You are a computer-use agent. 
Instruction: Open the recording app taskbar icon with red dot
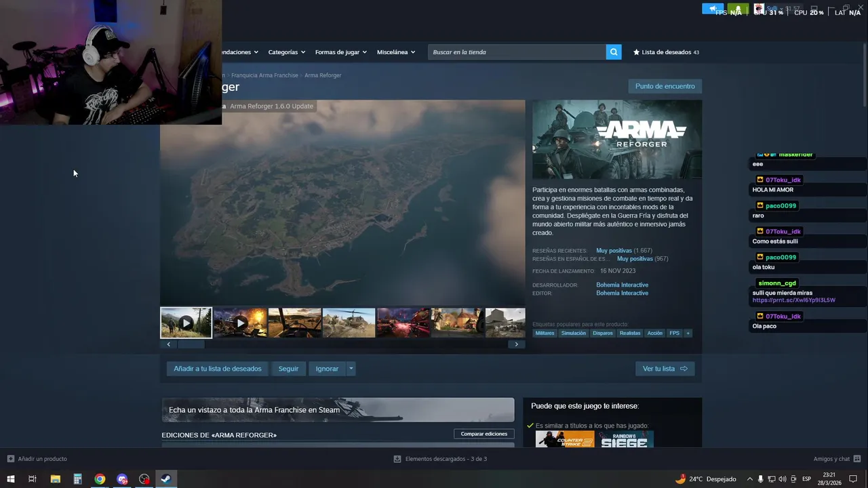click(144, 479)
